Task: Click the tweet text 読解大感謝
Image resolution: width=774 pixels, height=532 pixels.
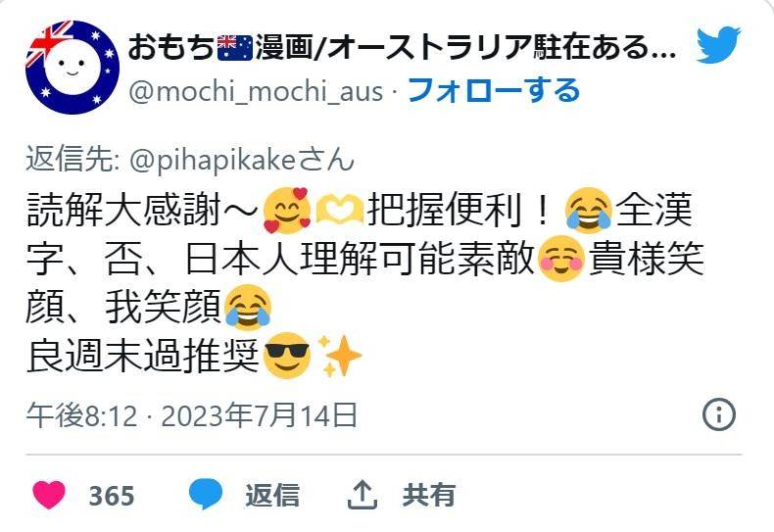Action: click(123, 211)
